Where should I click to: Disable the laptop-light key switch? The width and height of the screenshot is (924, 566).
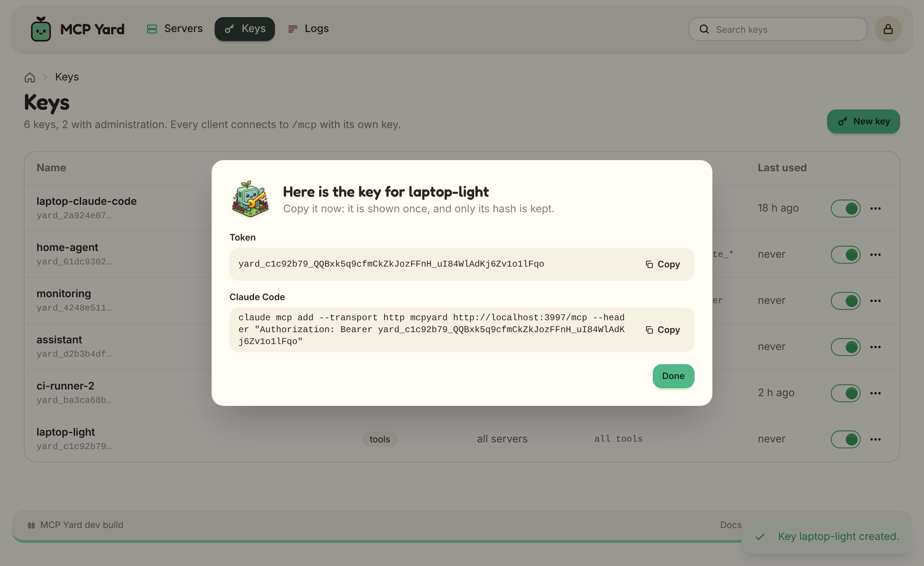[845, 439]
